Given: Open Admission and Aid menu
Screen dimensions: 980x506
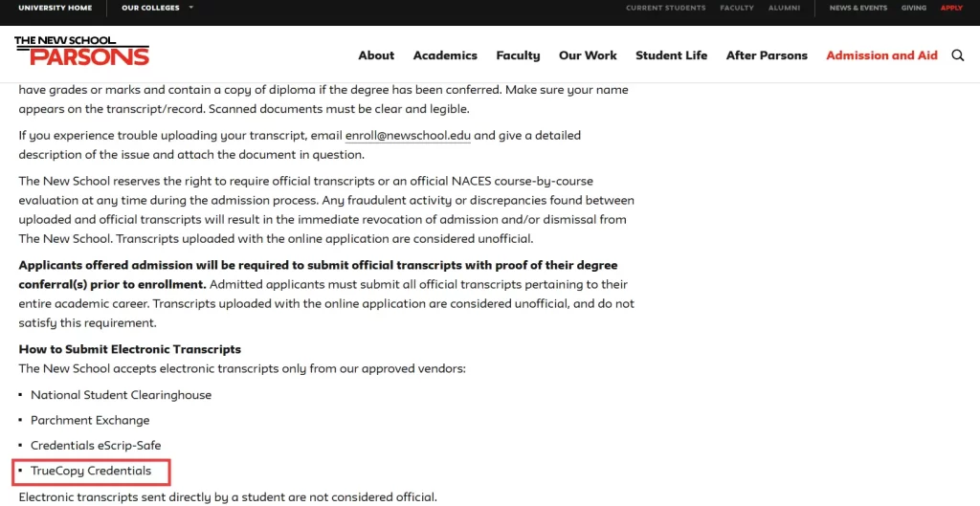Looking at the screenshot, I should pyautogui.click(x=881, y=55).
